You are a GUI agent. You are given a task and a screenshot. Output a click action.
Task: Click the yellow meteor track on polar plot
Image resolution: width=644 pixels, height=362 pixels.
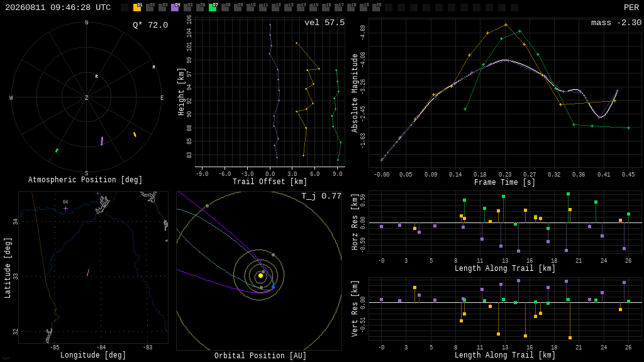[135, 134]
